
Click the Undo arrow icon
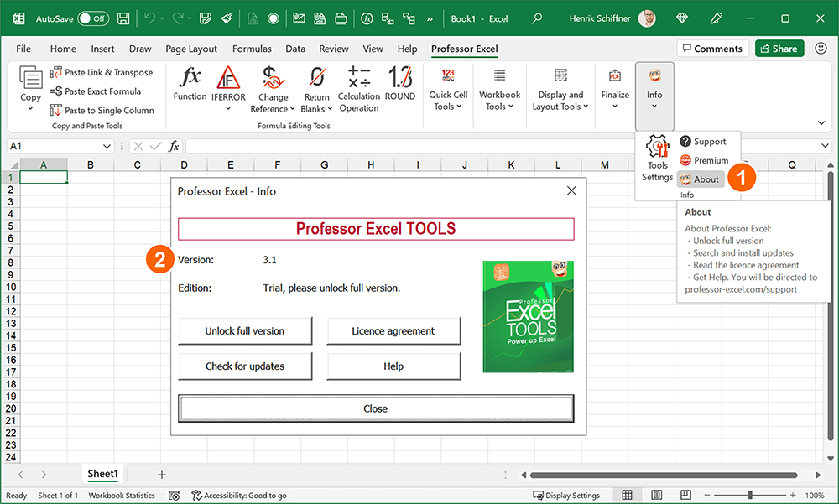pyautogui.click(x=149, y=18)
